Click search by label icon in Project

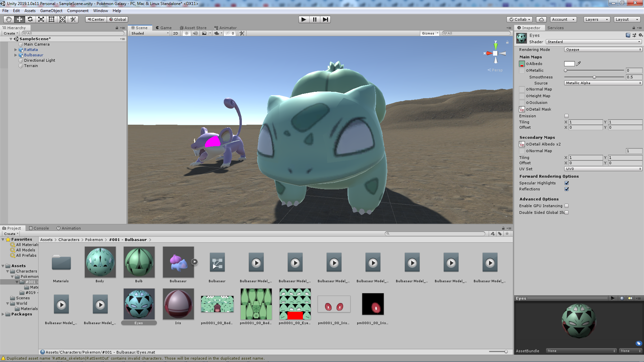[500, 234]
